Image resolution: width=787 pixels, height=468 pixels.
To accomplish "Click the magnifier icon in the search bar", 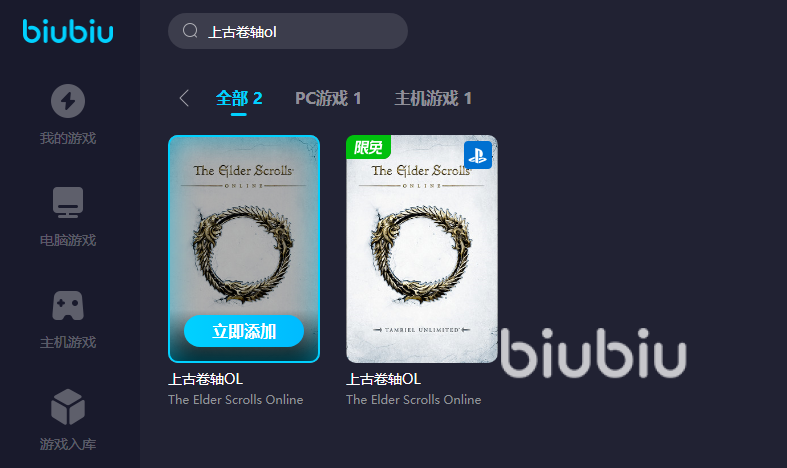I will [190, 31].
